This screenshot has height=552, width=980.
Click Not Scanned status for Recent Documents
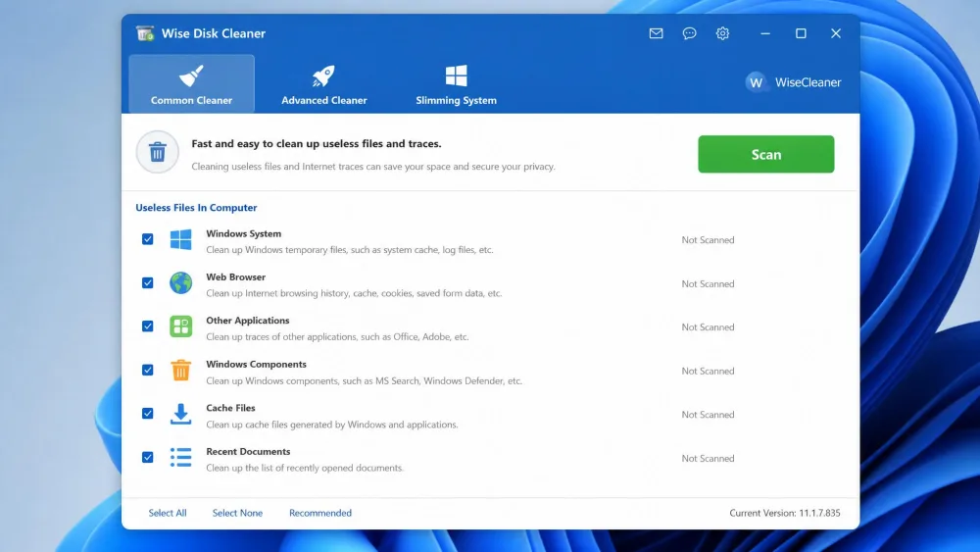708,458
